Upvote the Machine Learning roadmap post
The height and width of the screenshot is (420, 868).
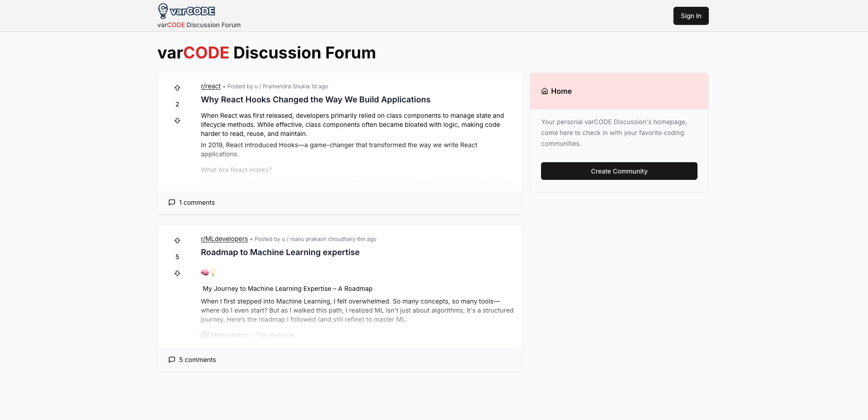pos(177,241)
